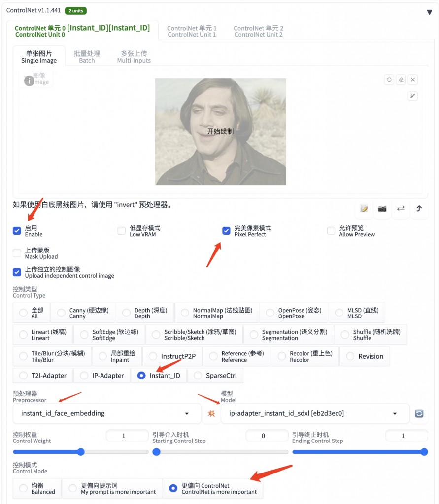Switch to ControlNet Unit 1 tab

[192, 31]
